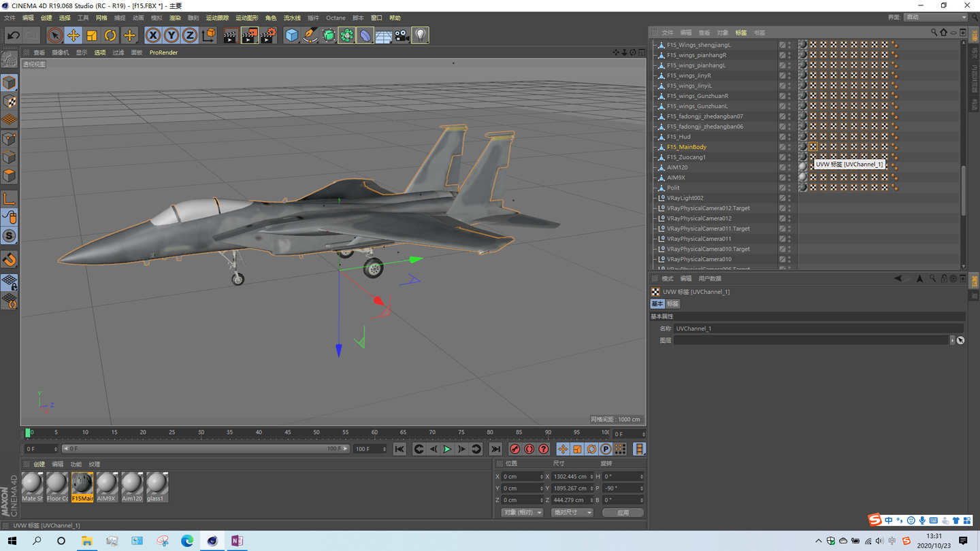Screen dimensions: 980x551
Task: Add a Cube primitive object
Action: pyautogui.click(x=291, y=35)
